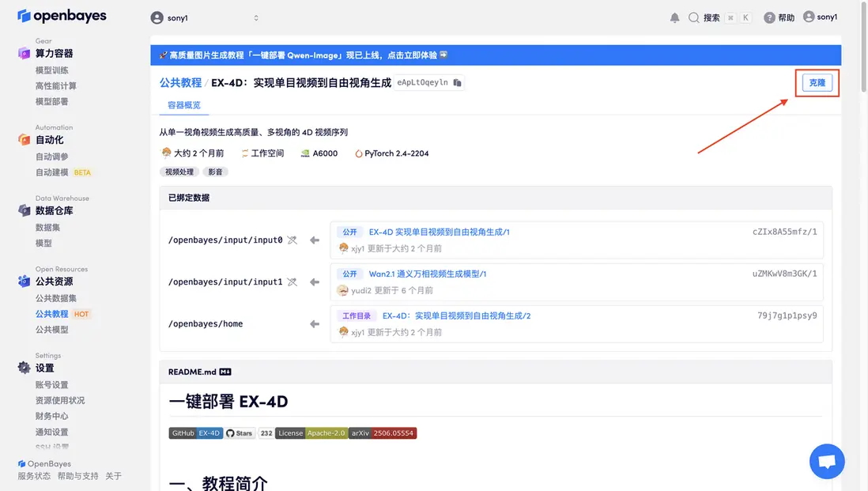
Task: Open the Wan2.1 通义万相视频生成模型/1 link
Action: 427,274
